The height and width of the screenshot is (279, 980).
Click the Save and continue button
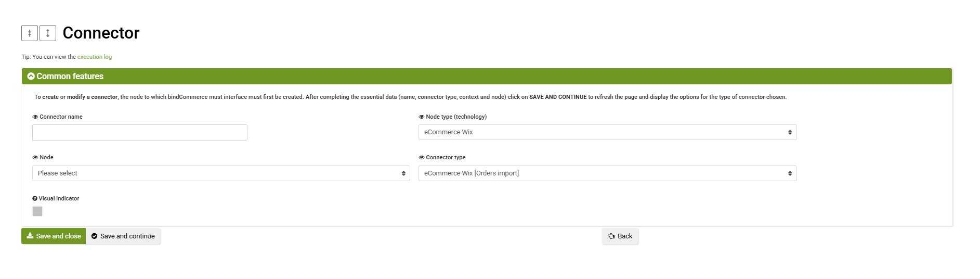(123, 236)
